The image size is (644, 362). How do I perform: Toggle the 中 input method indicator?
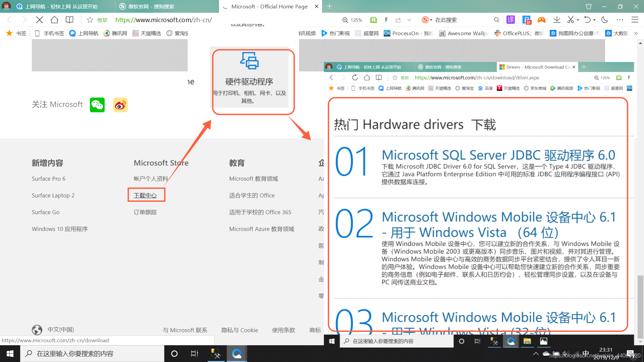586,353
